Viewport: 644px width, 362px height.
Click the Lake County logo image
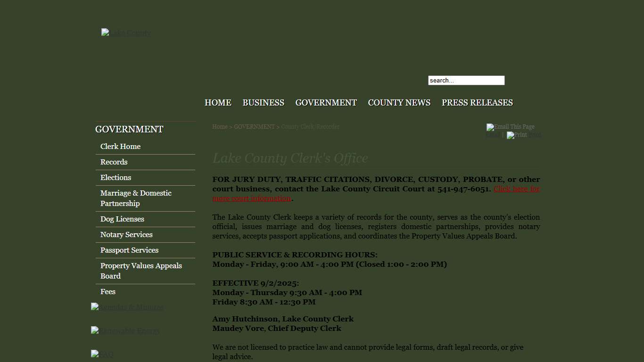pos(126,33)
